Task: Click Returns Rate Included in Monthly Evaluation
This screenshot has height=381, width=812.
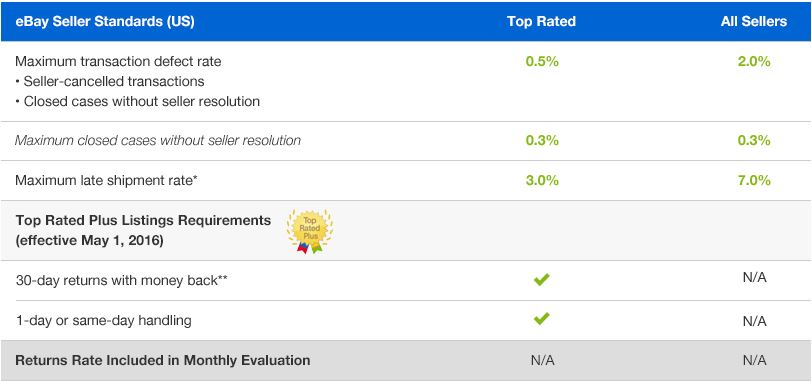Action: tap(163, 360)
